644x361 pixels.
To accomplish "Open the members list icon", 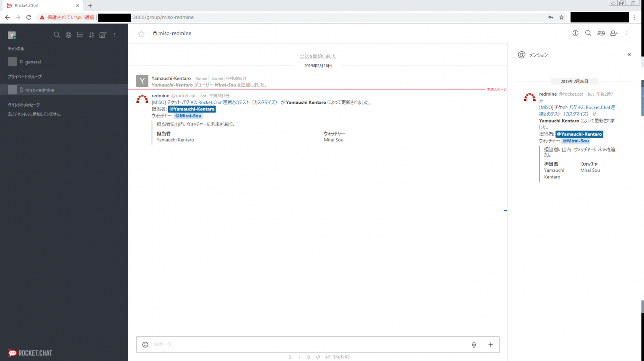I will [601, 33].
